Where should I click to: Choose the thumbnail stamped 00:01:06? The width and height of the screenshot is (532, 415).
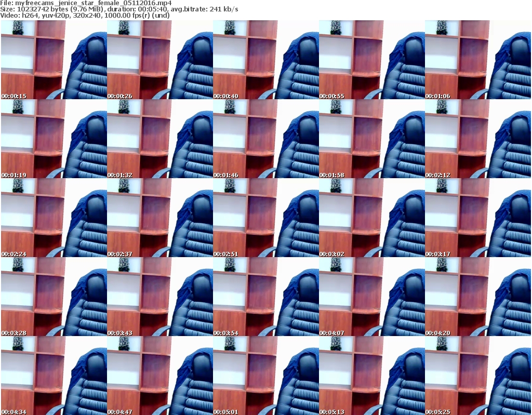coord(478,60)
